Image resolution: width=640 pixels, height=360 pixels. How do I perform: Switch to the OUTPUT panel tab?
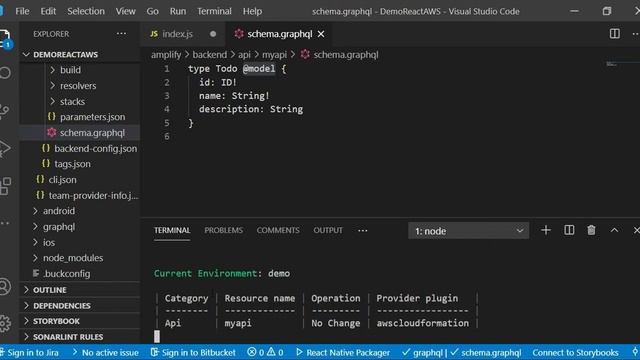[x=328, y=231]
